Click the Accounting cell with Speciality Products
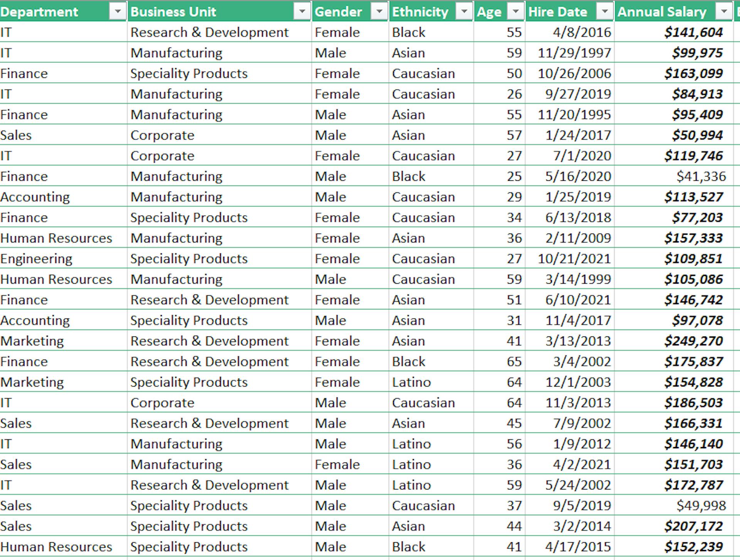 (x=35, y=321)
